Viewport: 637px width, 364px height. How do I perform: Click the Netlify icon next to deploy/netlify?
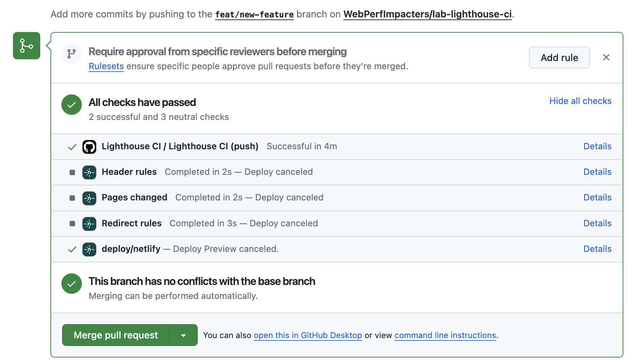89,249
